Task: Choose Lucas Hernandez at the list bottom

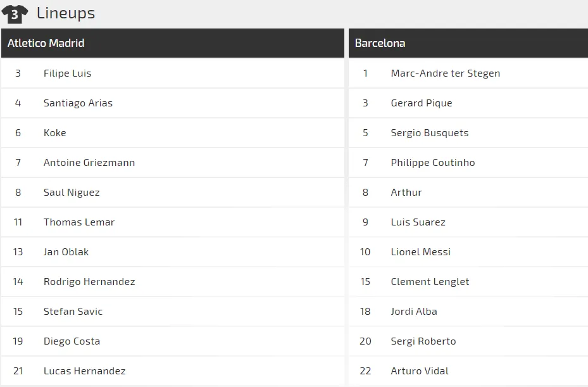Action: click(173, 371)
